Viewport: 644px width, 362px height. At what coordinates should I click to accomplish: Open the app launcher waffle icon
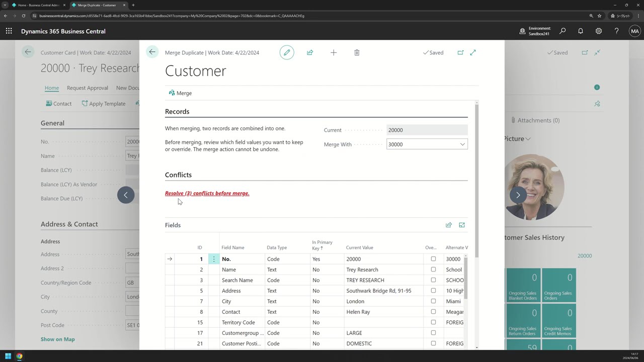click(x=9, y=31)
